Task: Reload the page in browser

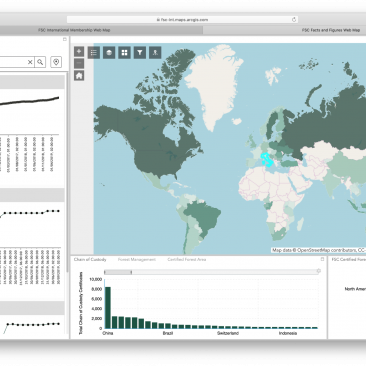Action: tap(294, 20)
